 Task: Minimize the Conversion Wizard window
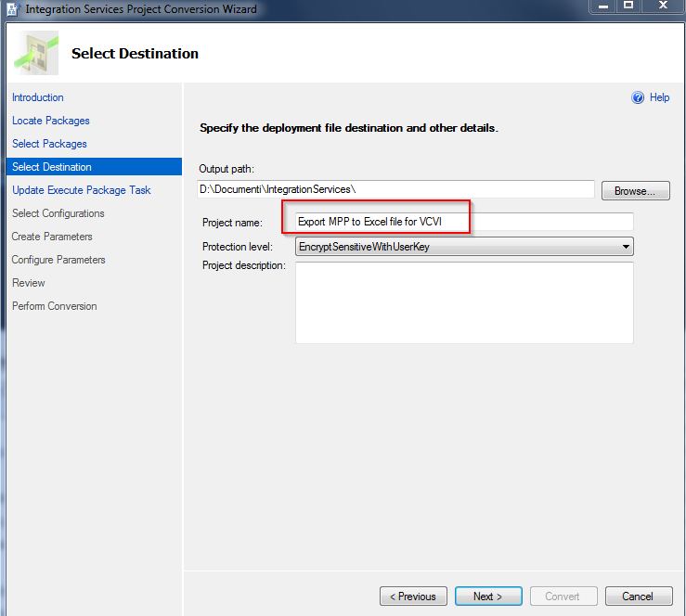[x=602, y=6]
